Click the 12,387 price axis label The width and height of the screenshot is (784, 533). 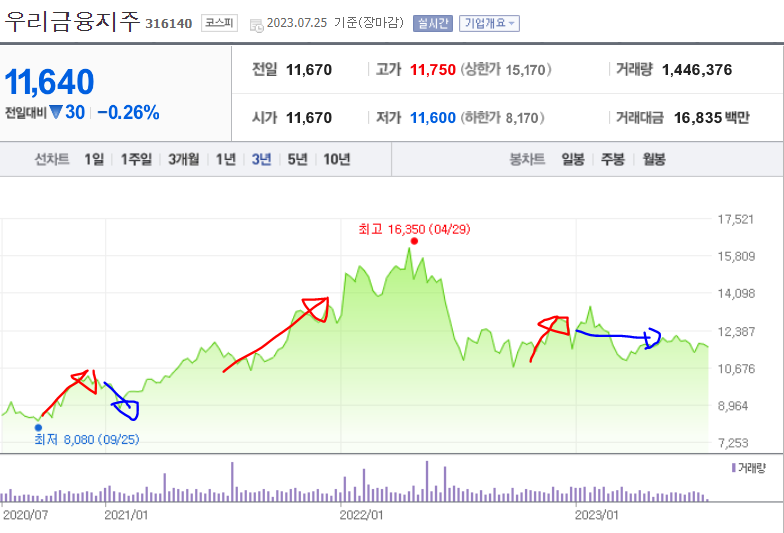[736, 331]
